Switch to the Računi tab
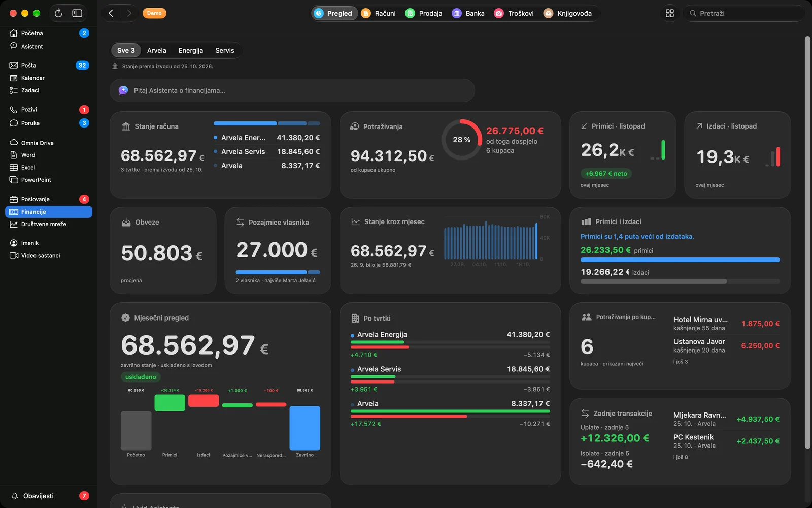Image resolution: width=812 pixels, height=508 pixels. (379, 13)
